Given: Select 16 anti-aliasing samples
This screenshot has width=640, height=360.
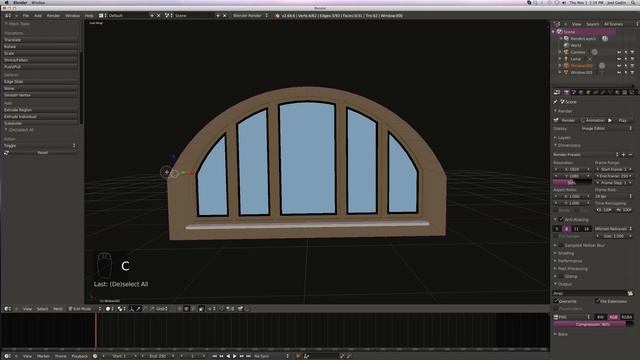Looking at the screenshot, I should pos(587,229).
